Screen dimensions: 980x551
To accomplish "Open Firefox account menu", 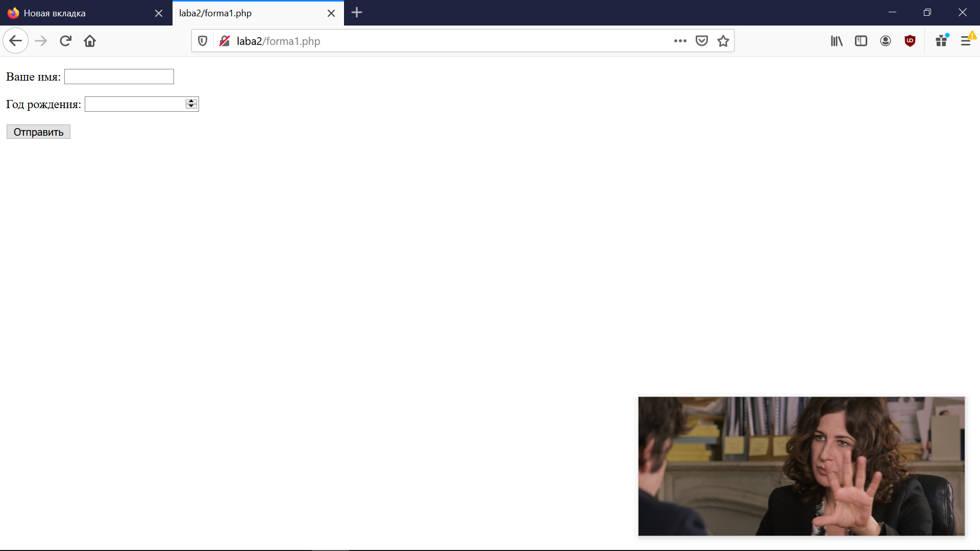I will click(x=886, y=41).
